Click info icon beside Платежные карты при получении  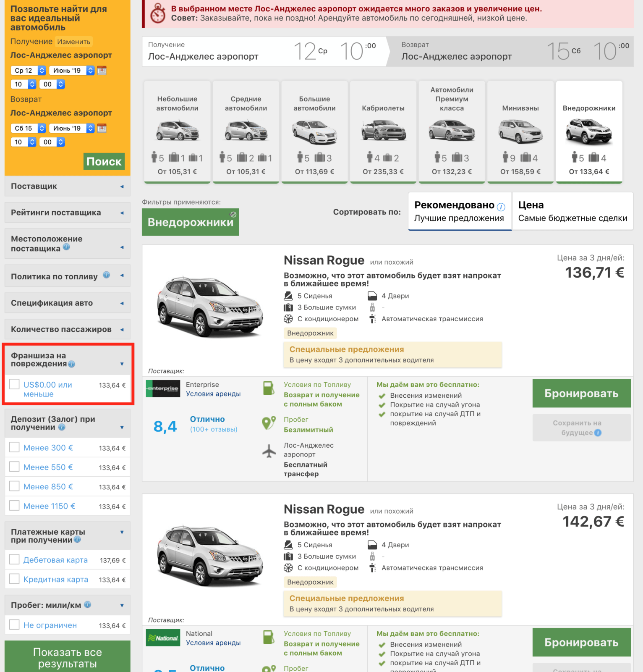click(77, 540)
